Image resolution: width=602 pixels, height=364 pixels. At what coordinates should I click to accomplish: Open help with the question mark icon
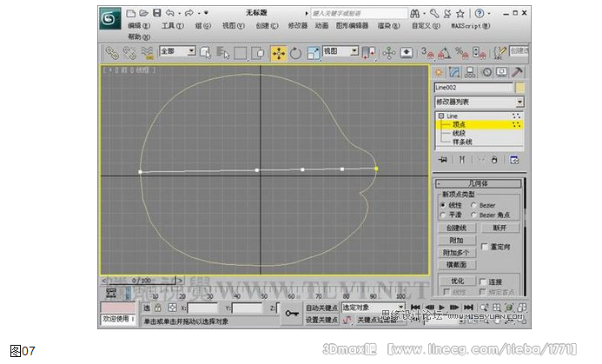coord(480,13)
